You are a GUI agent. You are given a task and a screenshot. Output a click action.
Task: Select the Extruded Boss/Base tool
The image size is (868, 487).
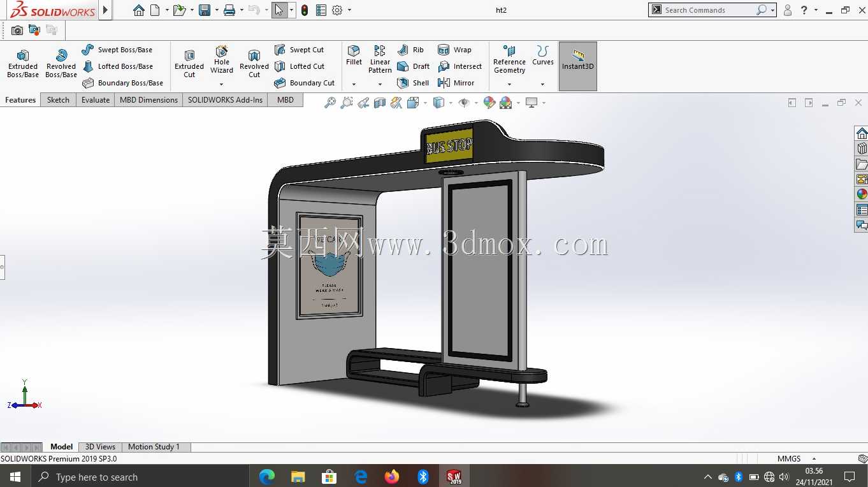[x=23, y=64]
